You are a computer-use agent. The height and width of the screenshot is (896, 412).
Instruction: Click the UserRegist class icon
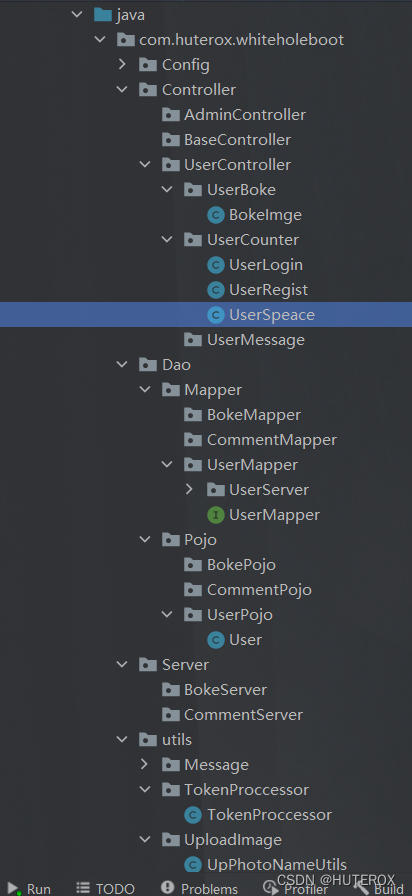pos(215,290)
